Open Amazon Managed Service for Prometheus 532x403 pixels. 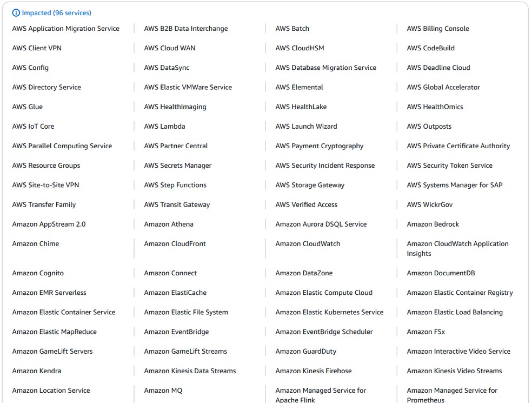point(452,394)
